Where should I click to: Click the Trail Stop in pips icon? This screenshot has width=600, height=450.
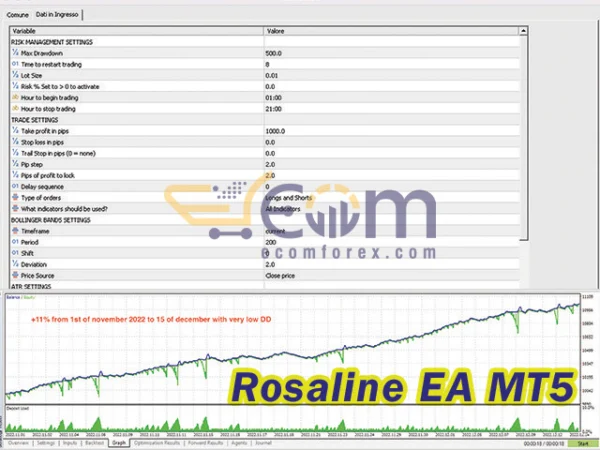click(15, 153)
